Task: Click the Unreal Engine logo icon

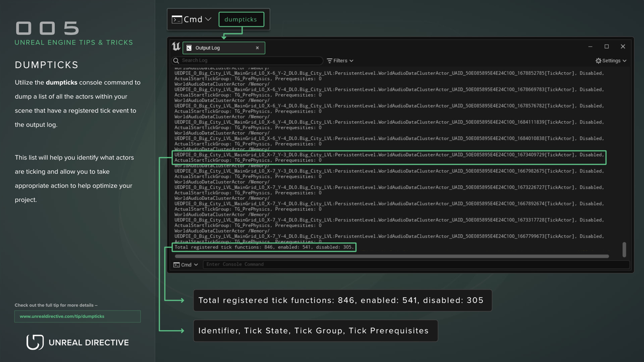Action: (176, 46)
